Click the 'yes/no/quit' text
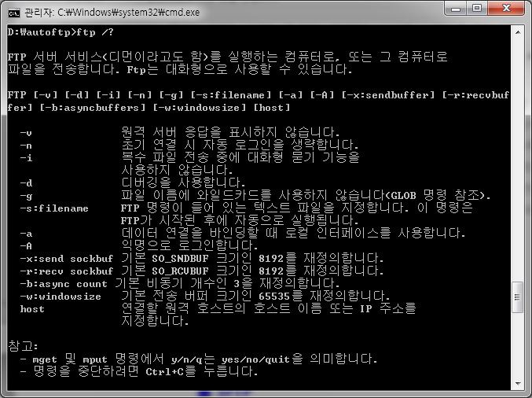The image size is (532, 398). 256,359
